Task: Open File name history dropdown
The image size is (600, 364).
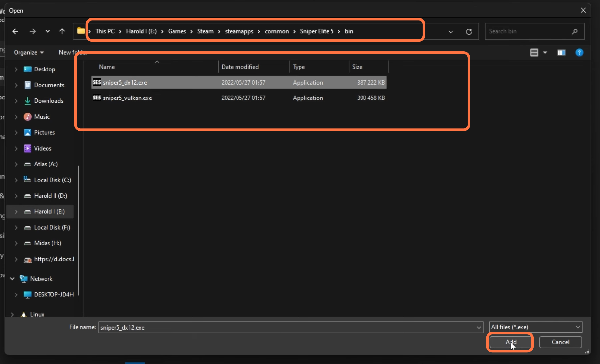Action: coord(479,327)
